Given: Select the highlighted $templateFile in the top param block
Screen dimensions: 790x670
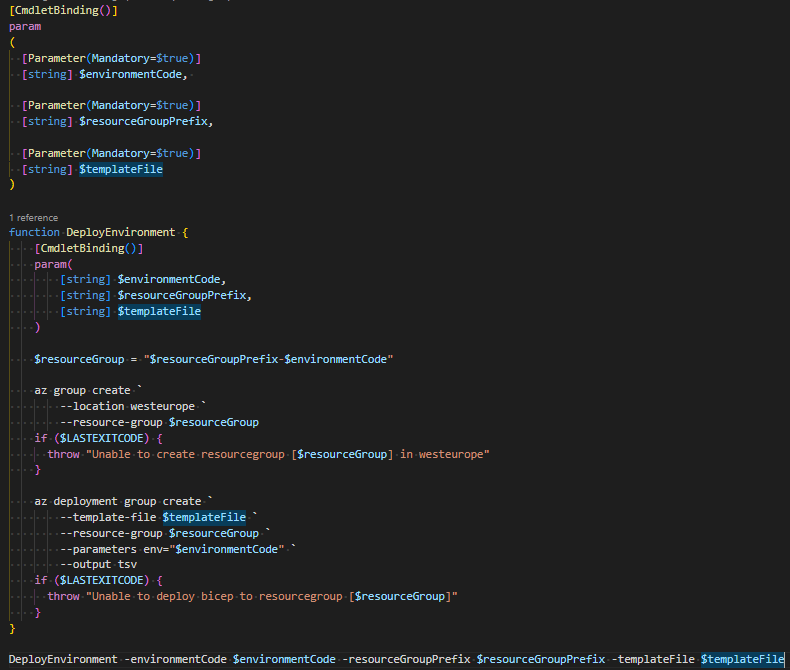Looking at the screenshot, I should 120,169.
